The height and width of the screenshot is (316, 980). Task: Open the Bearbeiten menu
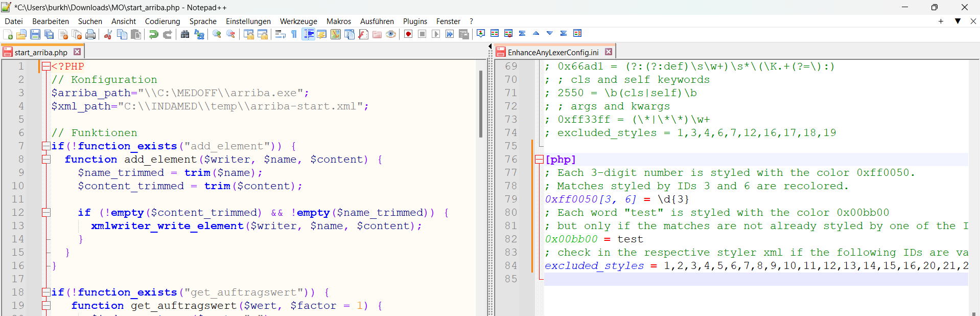pyautogui.click(x=51, y=21)
